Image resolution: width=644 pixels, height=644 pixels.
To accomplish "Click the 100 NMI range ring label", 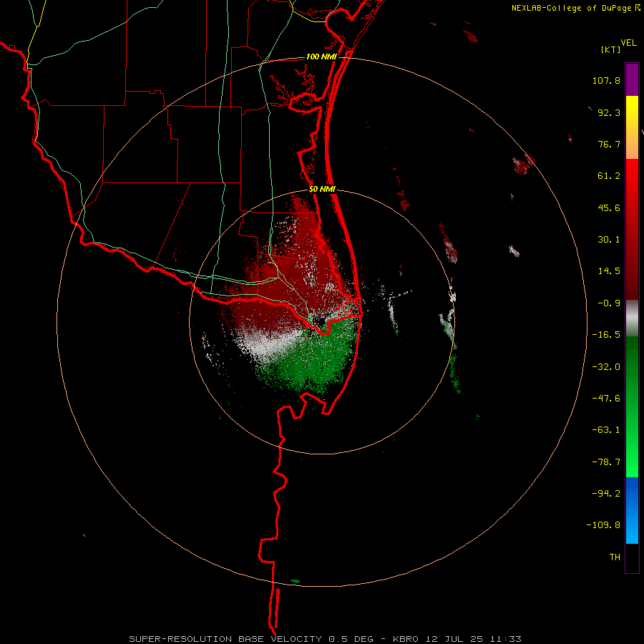I will click(x=321, y=57).
